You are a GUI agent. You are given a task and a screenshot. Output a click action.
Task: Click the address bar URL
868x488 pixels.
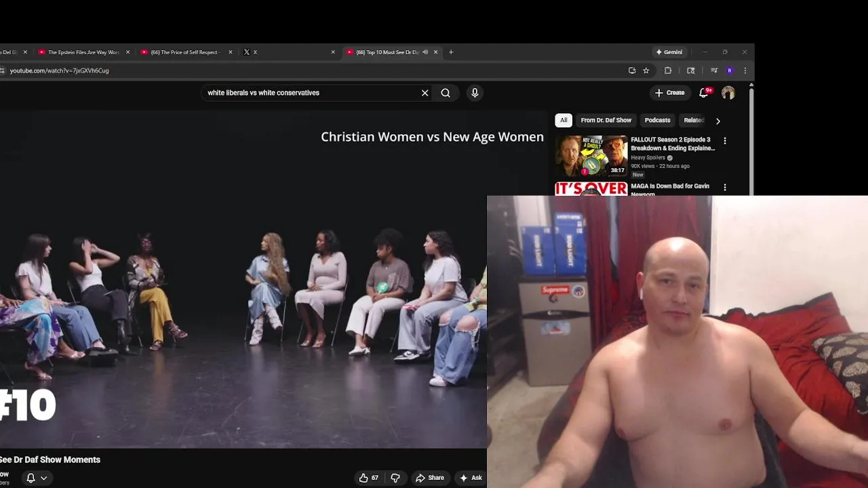[x=59, y=70]
